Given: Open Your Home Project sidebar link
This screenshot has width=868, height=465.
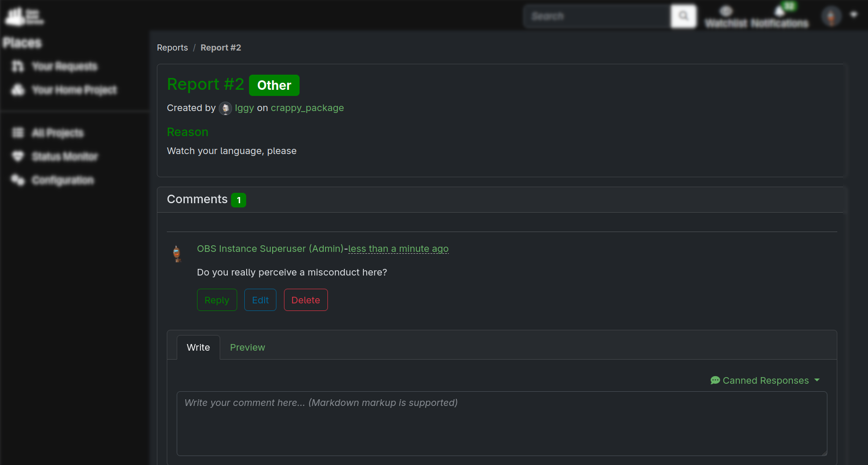Looking at the screenshot, I should pos(74,90).
